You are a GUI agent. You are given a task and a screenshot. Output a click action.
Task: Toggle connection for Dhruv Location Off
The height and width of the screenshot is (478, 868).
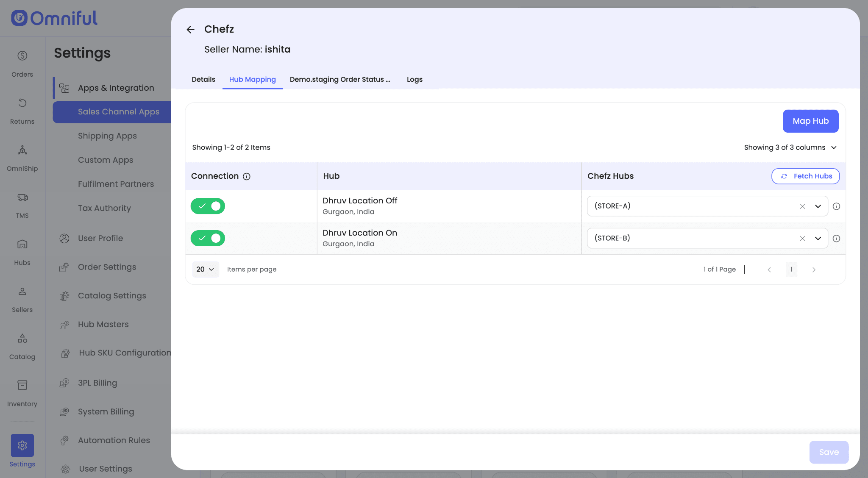(x=208, y=206)
